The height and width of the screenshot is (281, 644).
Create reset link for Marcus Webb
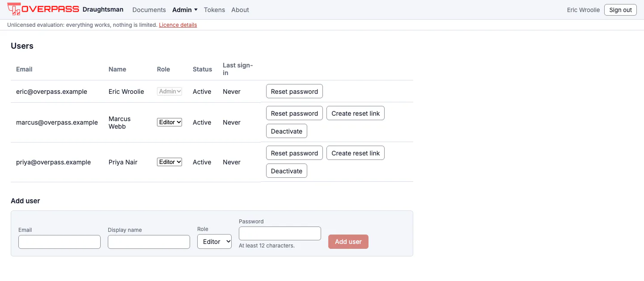pos(356,113)
